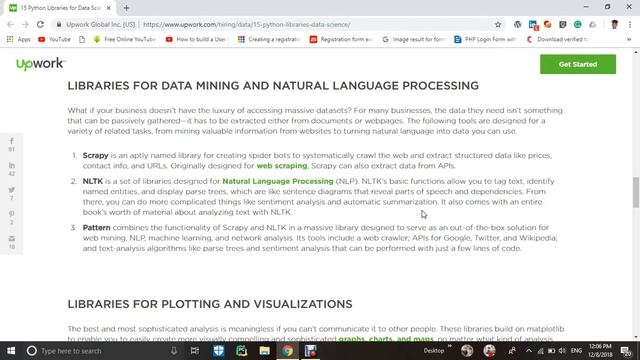Open the Desktop toolbar on taskbar
This screenshot has width=640, height=360.
pyautogui.click(x=433, y=351)
